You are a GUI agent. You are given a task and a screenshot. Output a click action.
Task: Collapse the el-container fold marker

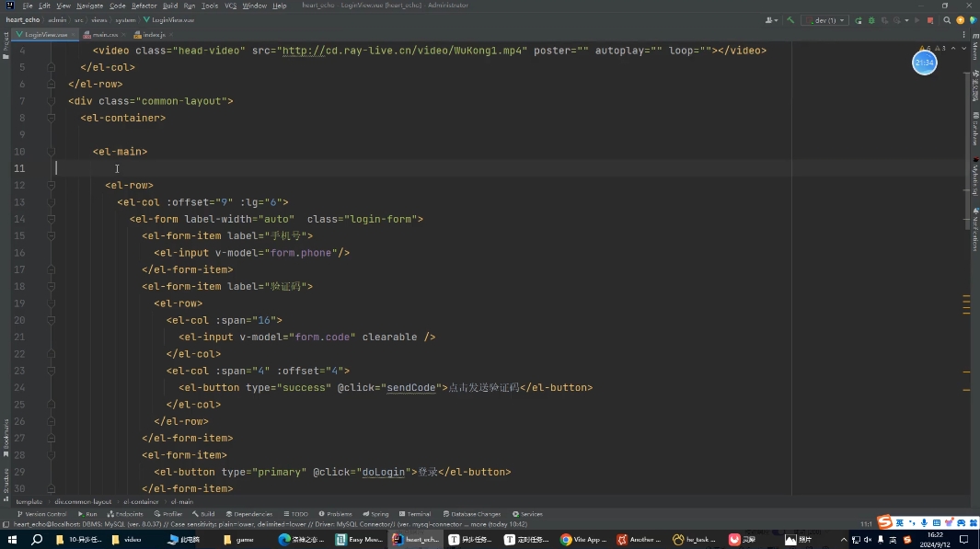(x=52, y=118)
